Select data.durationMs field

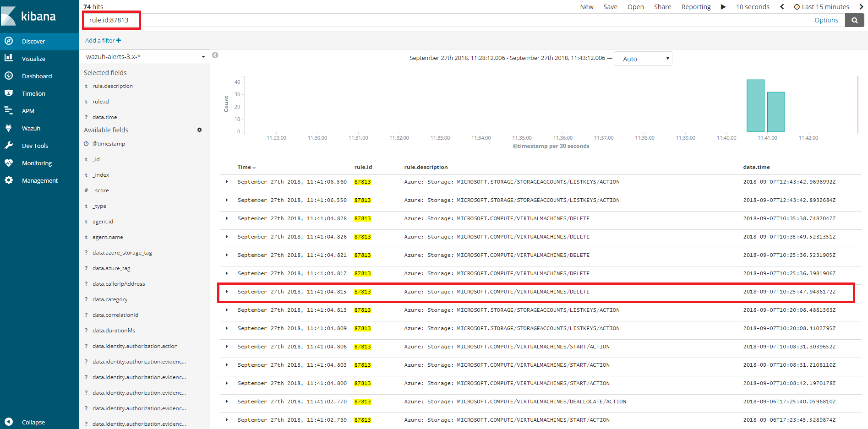pos(114,331)
